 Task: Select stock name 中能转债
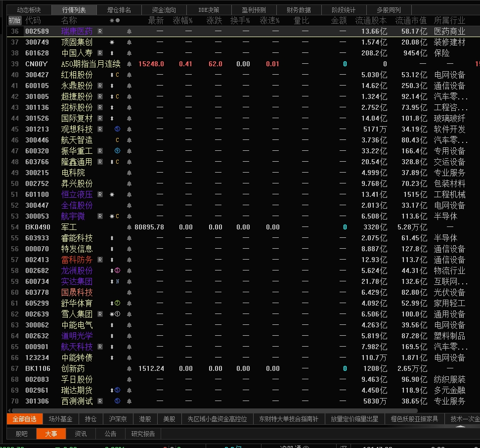click(77, 358)
